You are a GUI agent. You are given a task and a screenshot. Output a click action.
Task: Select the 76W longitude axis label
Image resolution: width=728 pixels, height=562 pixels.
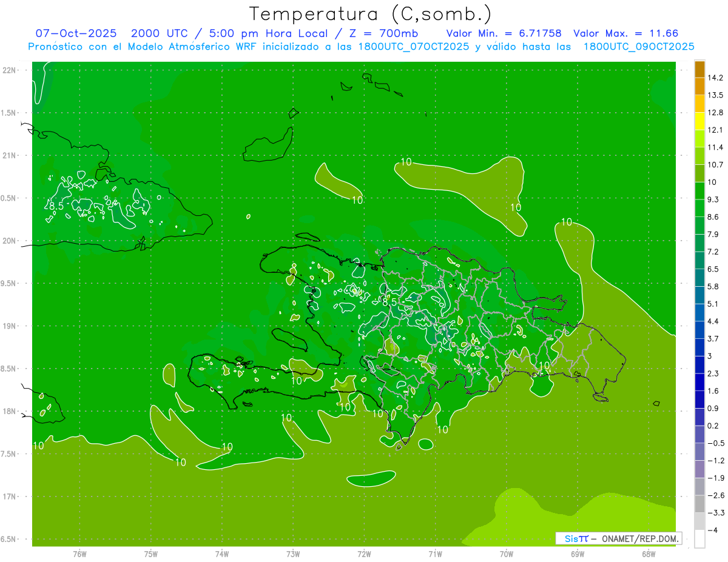tap(79, 554)
